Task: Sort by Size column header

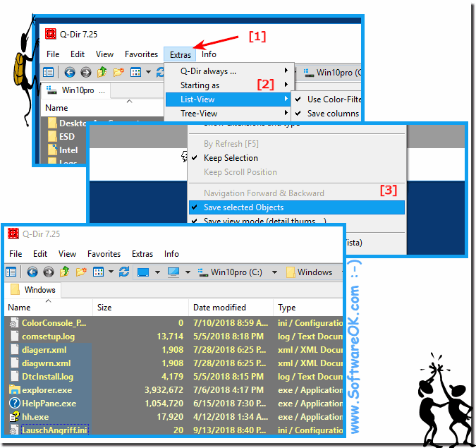Action: coord(140,308)
